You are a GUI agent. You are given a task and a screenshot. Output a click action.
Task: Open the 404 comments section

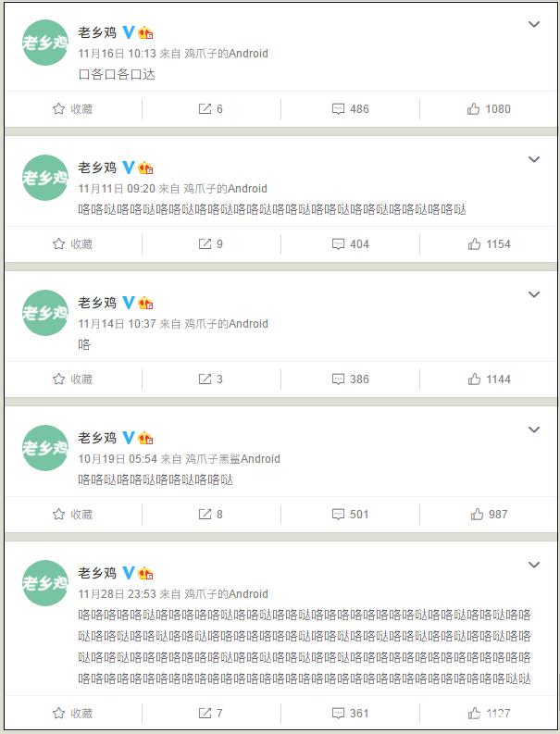click(x=350, y=243)
